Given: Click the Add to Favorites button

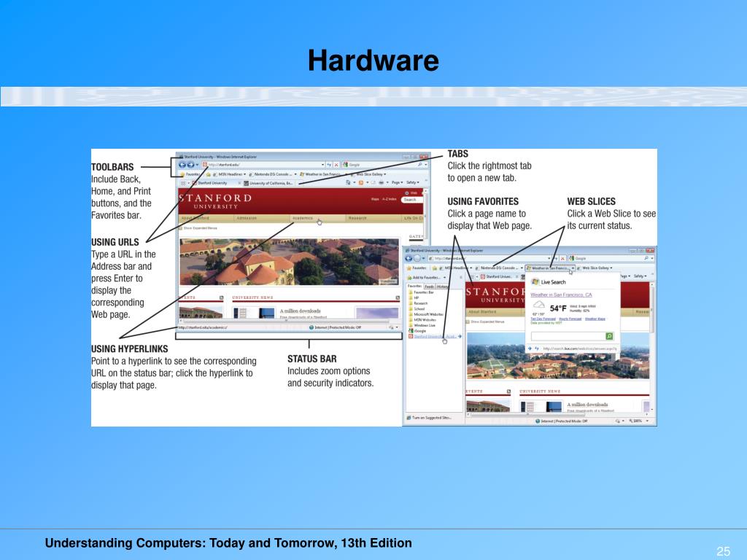Looking at the screenshot, I should click(x=424, y=277).
